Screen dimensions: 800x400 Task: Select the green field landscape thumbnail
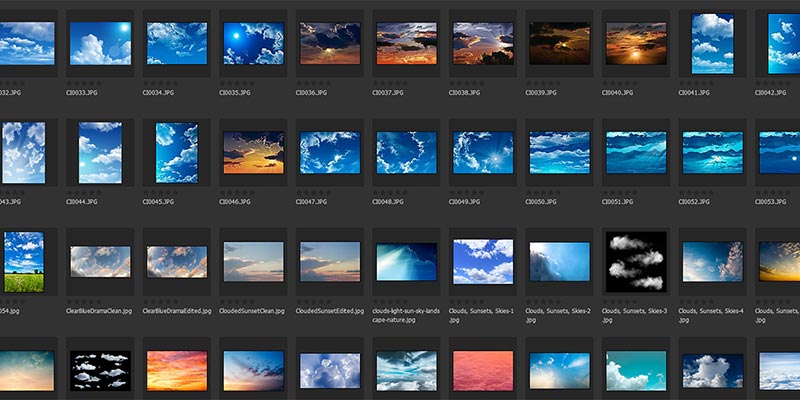[x=24, y=262]
